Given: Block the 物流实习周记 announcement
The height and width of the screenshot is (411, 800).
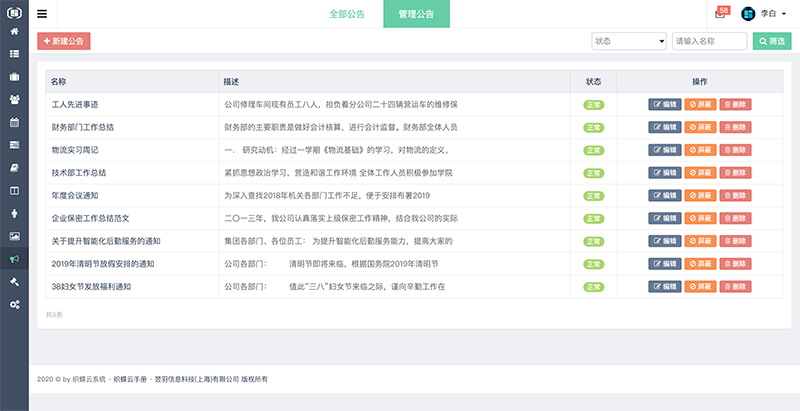Looking at the screenshot, I should (701, 150).
